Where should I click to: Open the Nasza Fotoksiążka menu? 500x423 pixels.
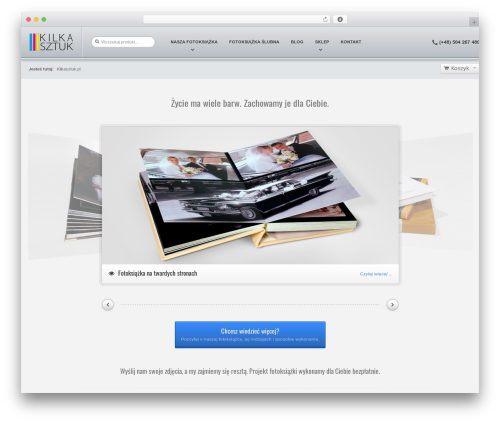(x=194, y=42)
